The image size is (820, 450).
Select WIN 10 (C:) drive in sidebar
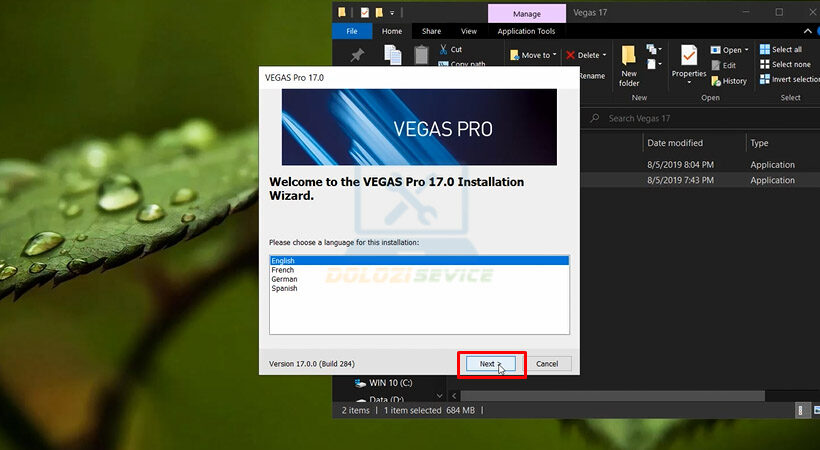390,383
